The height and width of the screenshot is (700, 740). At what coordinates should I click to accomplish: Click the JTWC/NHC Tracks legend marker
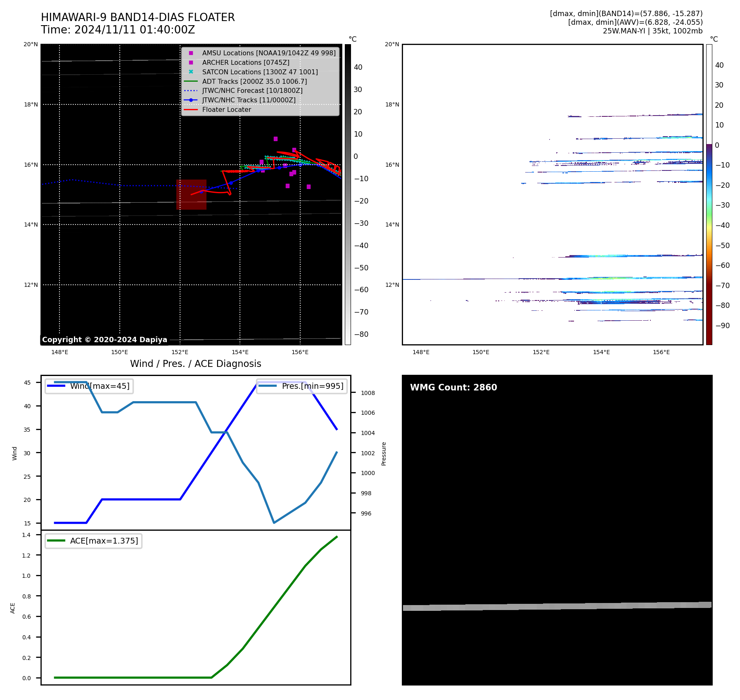point(191,100)
